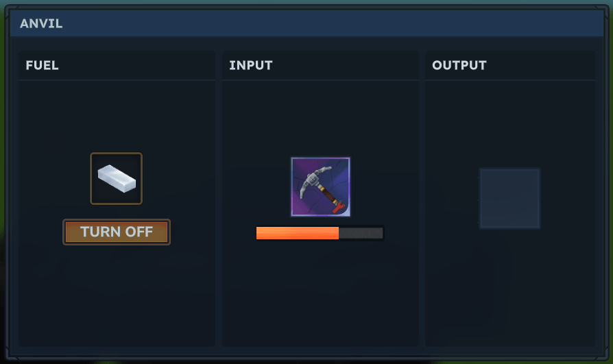Click empty space below the repair progress bar

point(320,293)
